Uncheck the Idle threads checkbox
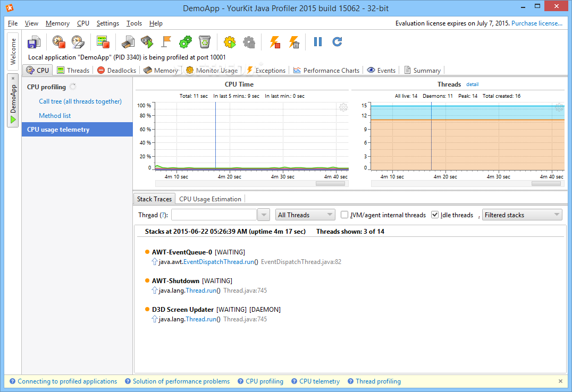 (434, 215)
